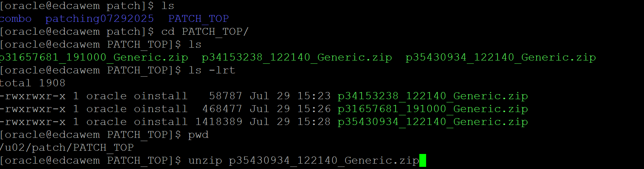The width and height of the screenshot is (644, 169).
Task: Click p35430934_122140_Generic.zip in the long listing
Action: [x=433, y=122]
